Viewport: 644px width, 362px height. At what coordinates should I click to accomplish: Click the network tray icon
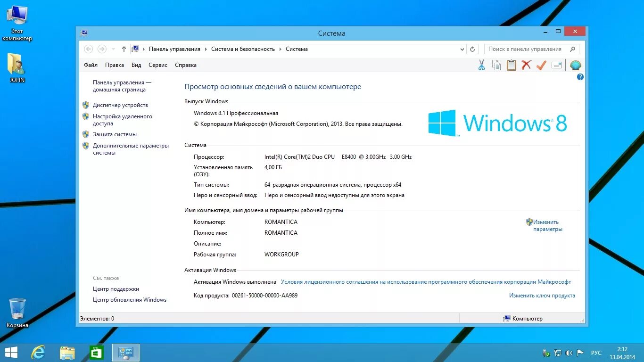[x=558, y=353]
